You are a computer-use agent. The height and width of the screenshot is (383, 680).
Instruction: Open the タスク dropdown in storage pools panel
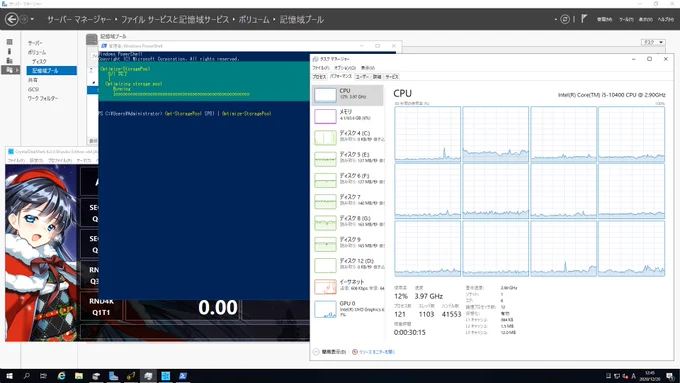click(x=653, y=42)
